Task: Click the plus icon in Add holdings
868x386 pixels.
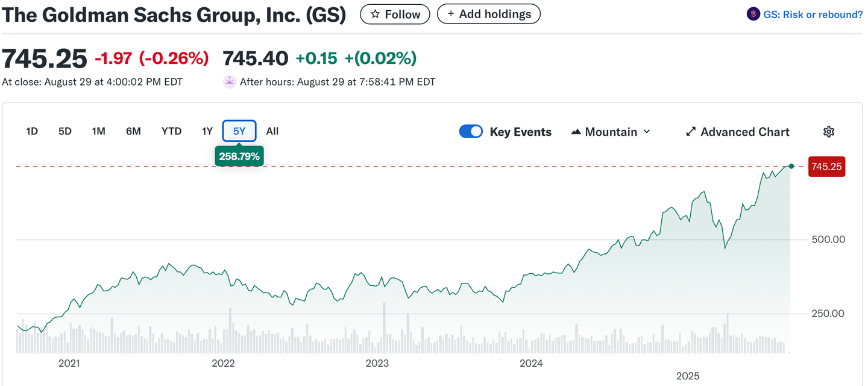Action: (x=450, y=14)
